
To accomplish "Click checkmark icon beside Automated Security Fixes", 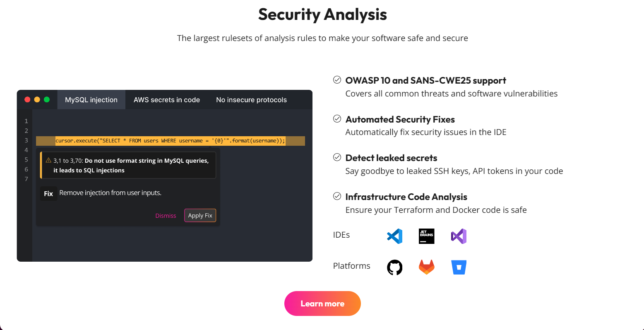I will pos(337,119).
